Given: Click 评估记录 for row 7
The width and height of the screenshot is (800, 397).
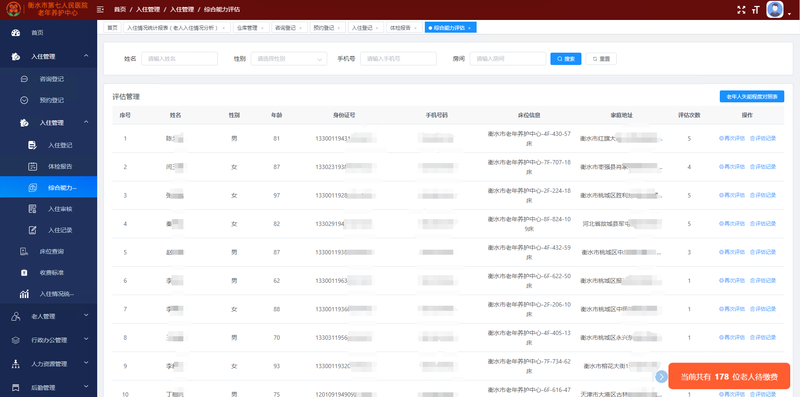Looking at the screenshot, I should (x=763, y=309).
